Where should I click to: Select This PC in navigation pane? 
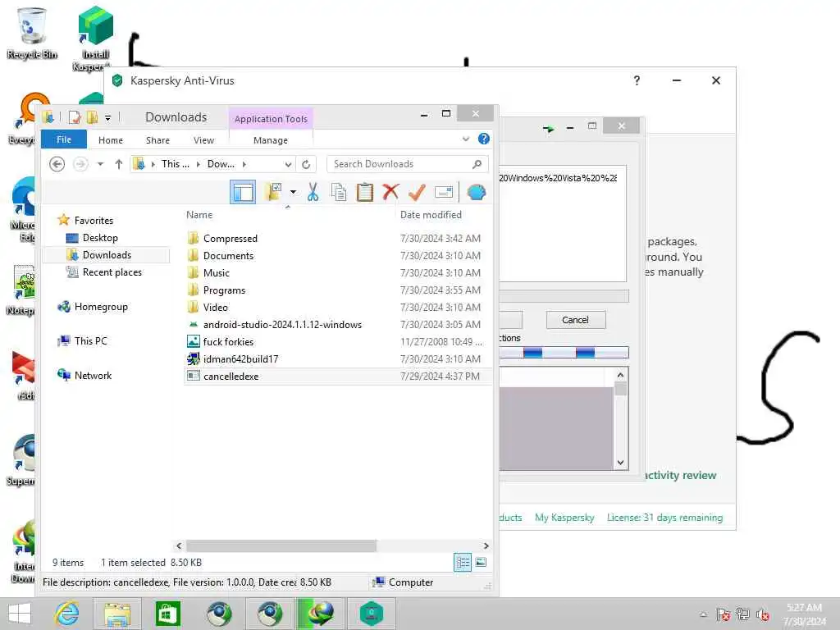90,341
